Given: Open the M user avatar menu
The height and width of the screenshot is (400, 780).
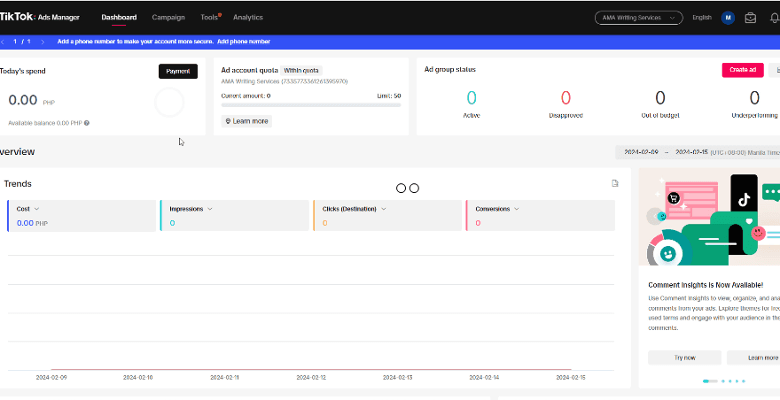Looking at the screenshot, I should (x=728, y=18).
